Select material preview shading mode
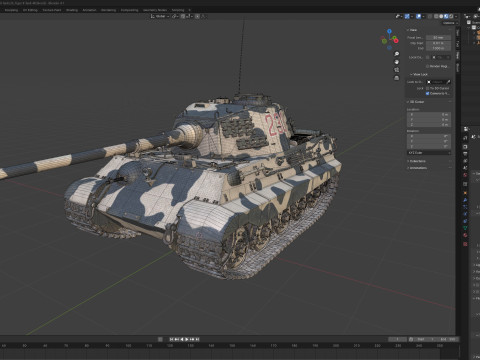480x360 pixels. 446,16
